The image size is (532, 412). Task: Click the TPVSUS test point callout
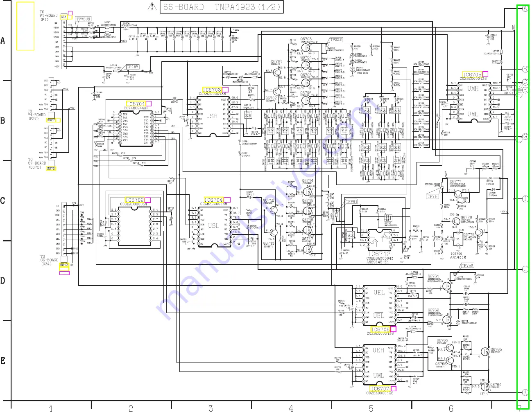click(x=84, y=19)
